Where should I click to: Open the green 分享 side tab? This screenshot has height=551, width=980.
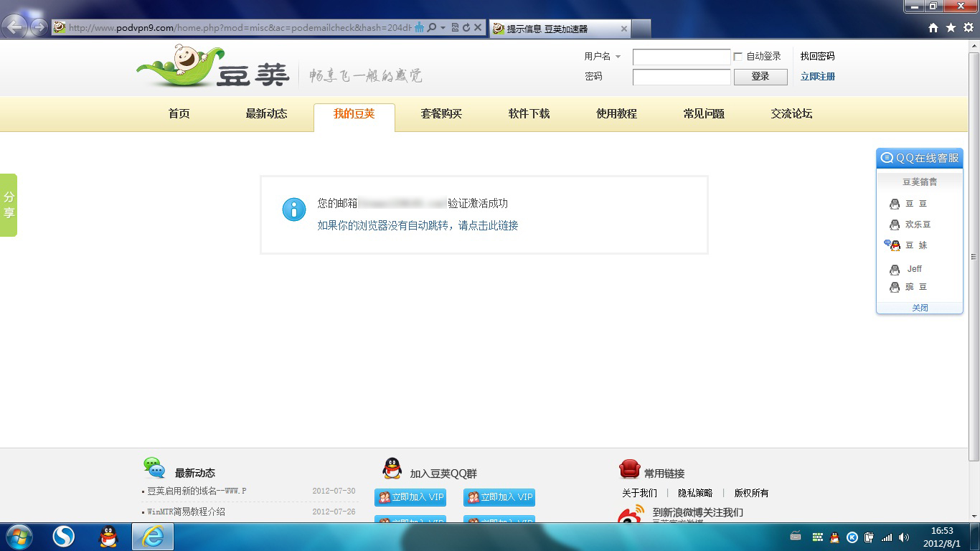tap(9, 205)
